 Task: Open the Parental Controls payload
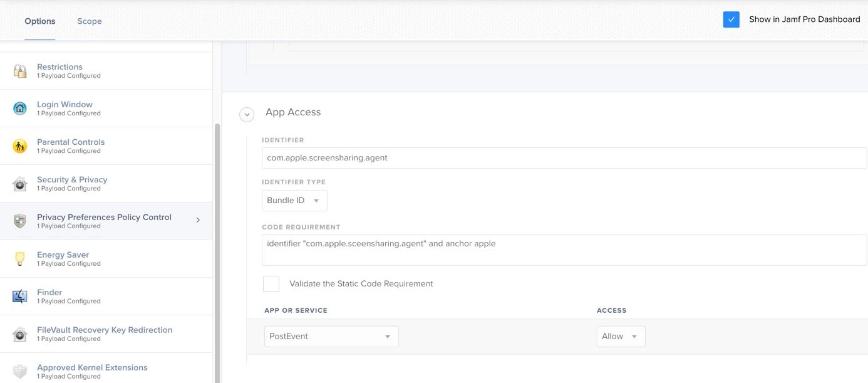point(106,146)
